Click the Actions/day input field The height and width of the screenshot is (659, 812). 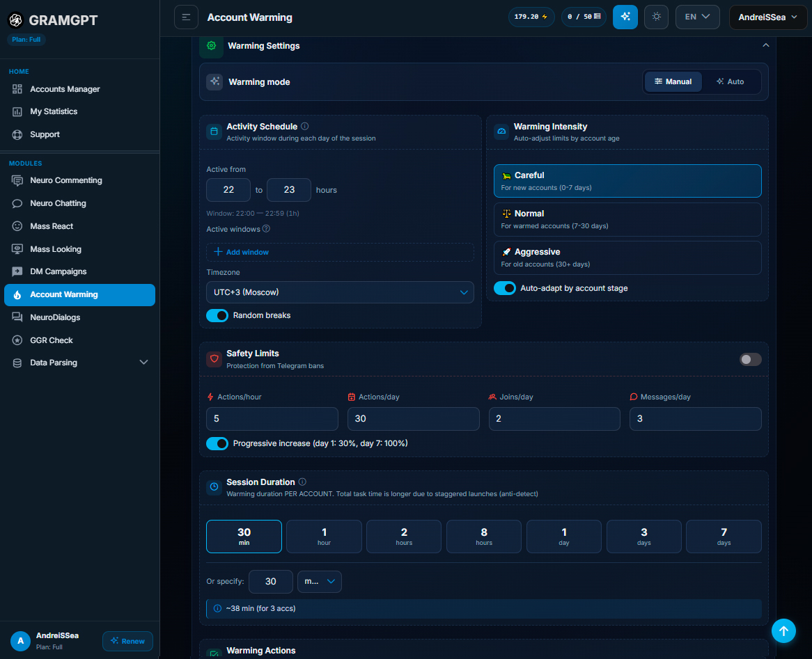click(413, 419)
